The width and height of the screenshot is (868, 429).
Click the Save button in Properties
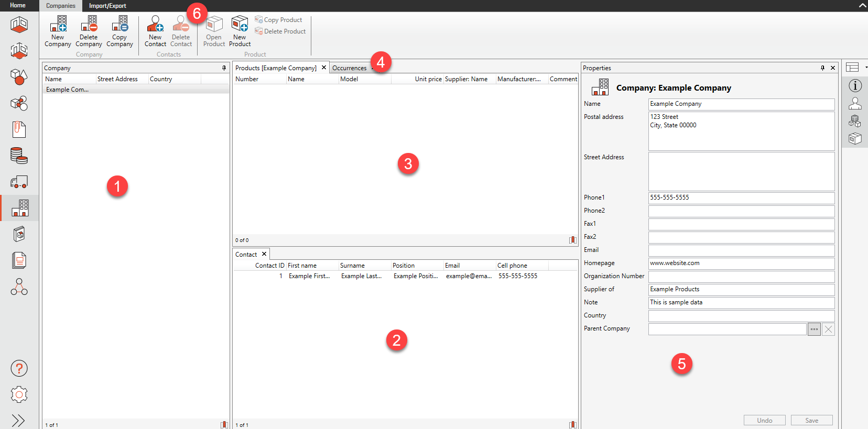(x=811, y=421)
